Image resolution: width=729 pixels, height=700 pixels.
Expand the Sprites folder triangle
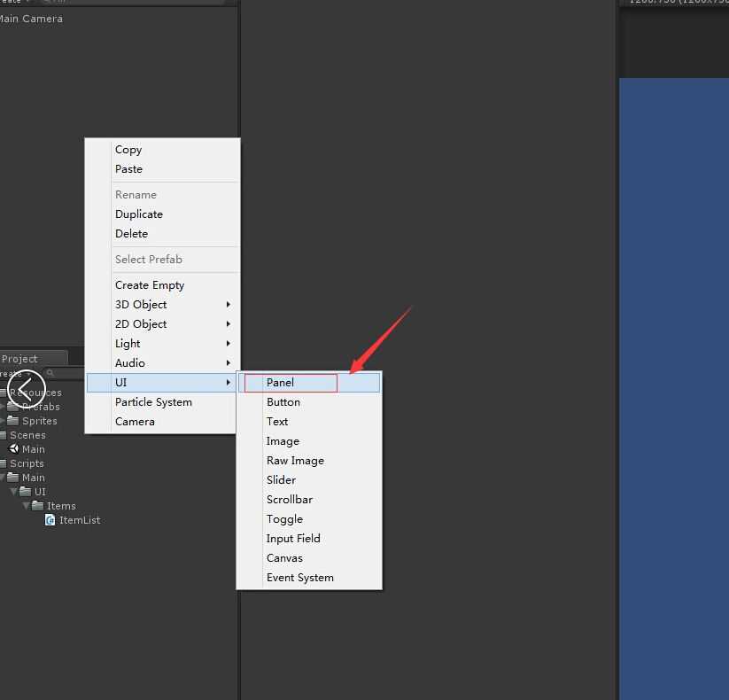(3, 421)
